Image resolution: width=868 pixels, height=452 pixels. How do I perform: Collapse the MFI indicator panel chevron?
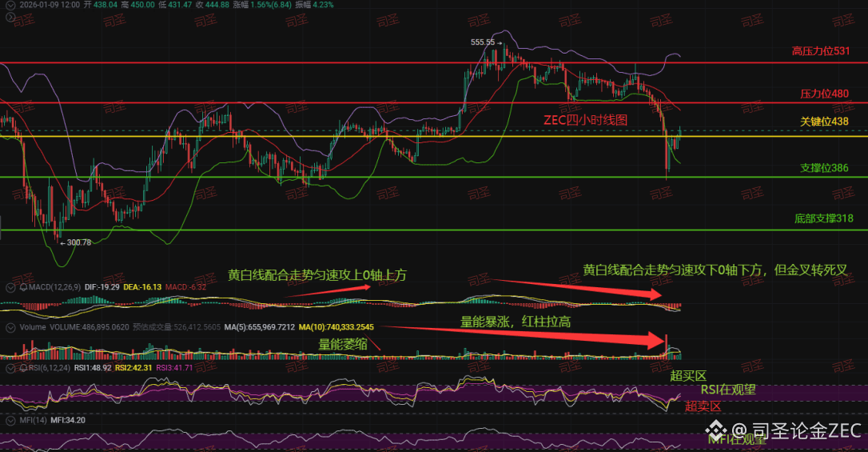(10, 421)
